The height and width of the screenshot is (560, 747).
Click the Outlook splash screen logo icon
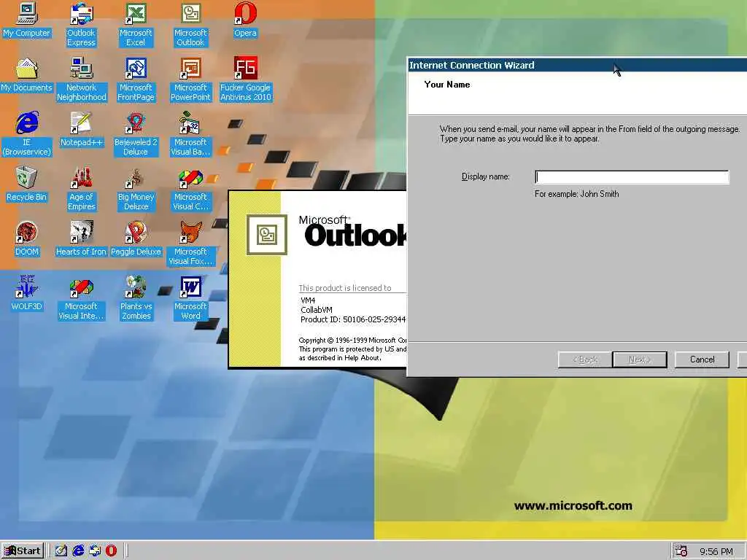point(267,234)
